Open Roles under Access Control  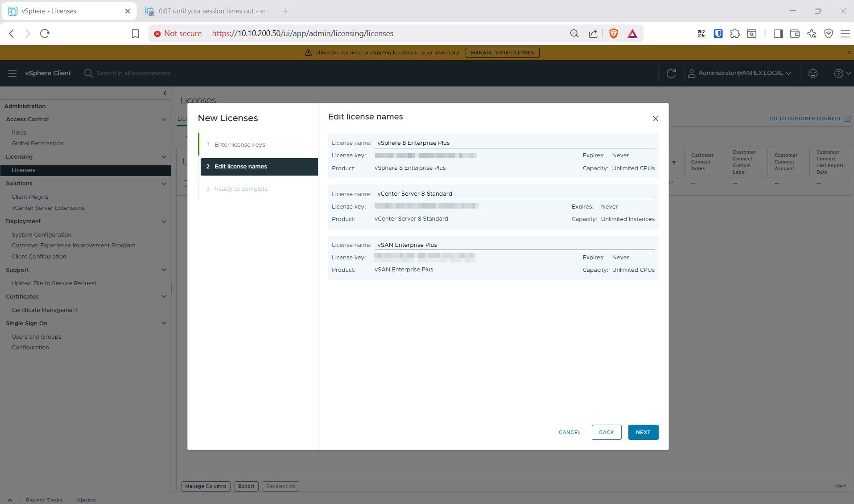[x=19, y=133]
